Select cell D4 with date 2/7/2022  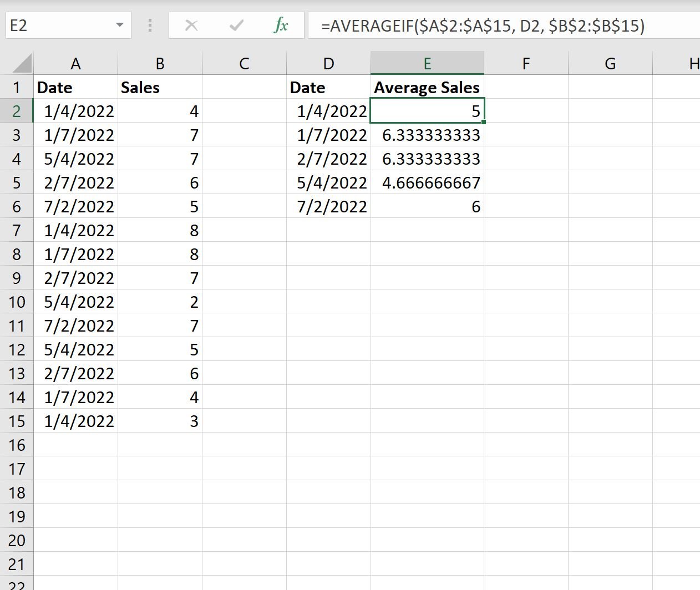point(328,159)
